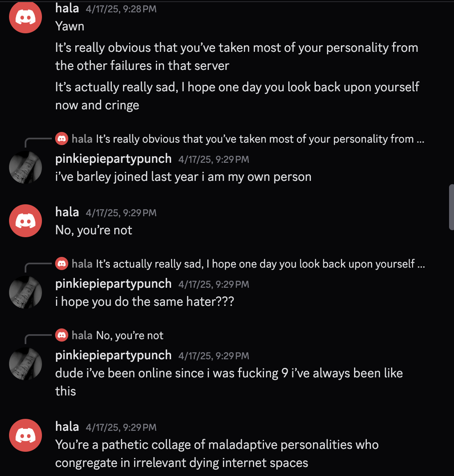The image size is (454, 476).
Task: Click pinkiepiepartypunch username above "i hope you do the same"
Action: point(113,284)
